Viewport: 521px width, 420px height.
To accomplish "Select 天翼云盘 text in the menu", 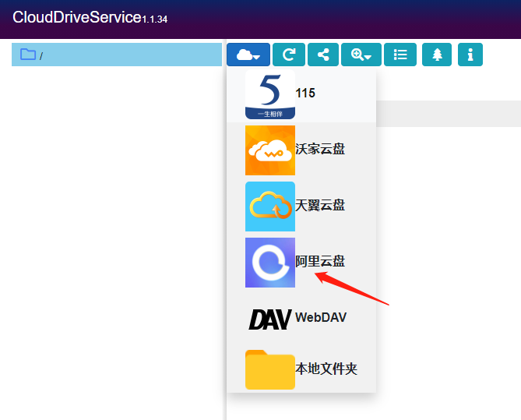I will point(320,206).
